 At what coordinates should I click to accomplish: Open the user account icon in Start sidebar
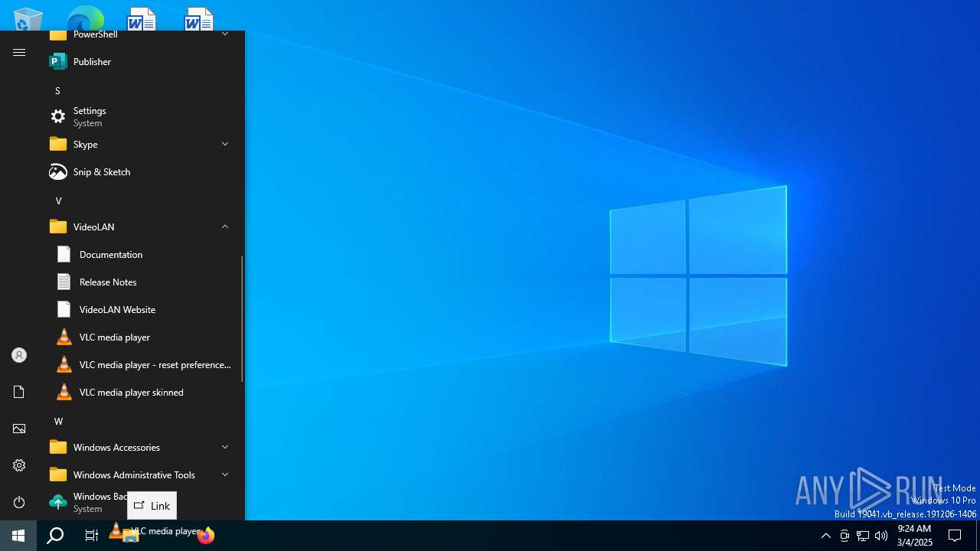(19, 355)
